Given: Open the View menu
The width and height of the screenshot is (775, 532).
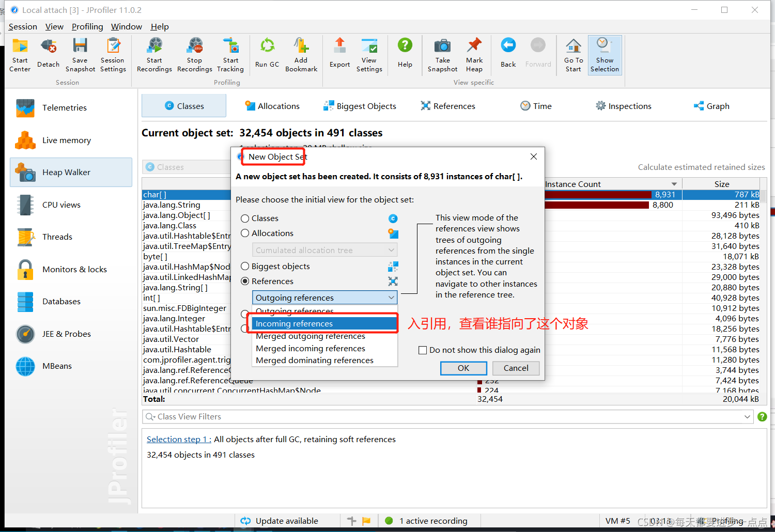Looking at the screenshot, I should click(x=54, y=26).
